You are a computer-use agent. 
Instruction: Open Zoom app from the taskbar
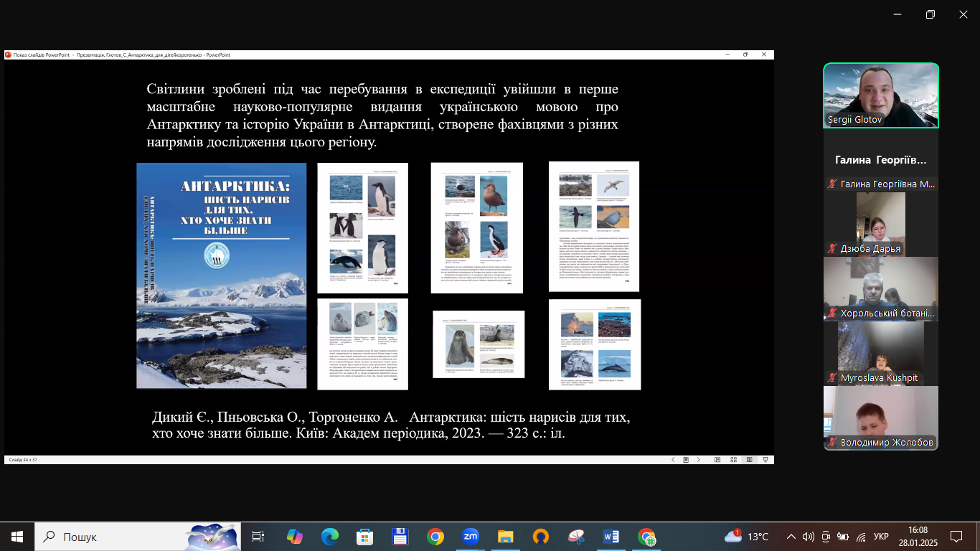pos(471,537)
